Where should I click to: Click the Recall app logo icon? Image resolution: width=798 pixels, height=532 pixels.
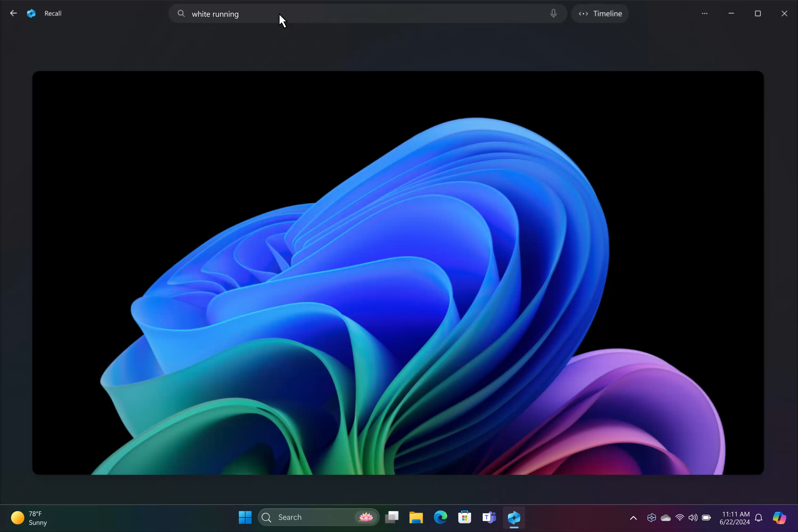point(31,14)
